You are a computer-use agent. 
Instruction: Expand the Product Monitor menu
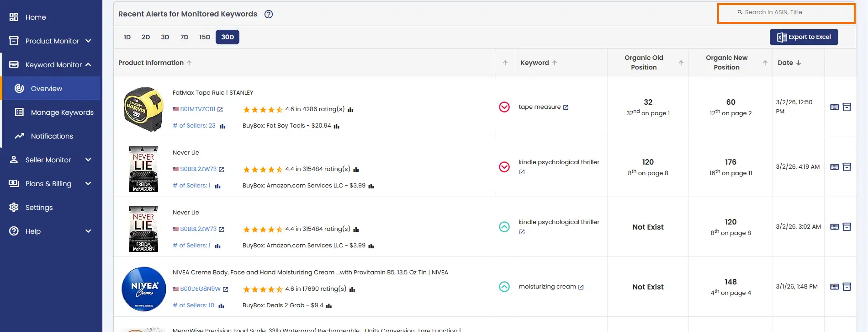tap(50, 41)
